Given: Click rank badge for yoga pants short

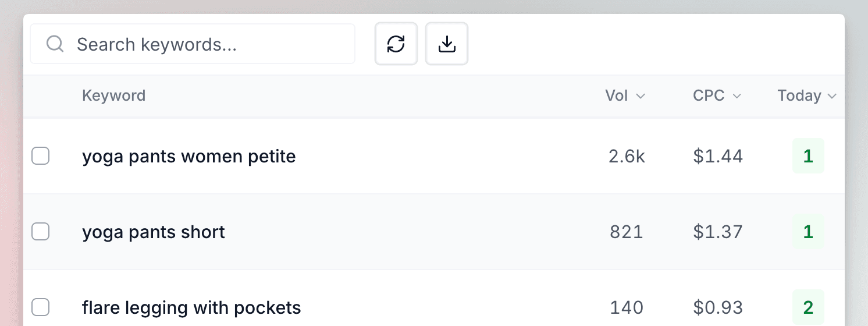Looking at the screenshot, I should pos(808,232).
